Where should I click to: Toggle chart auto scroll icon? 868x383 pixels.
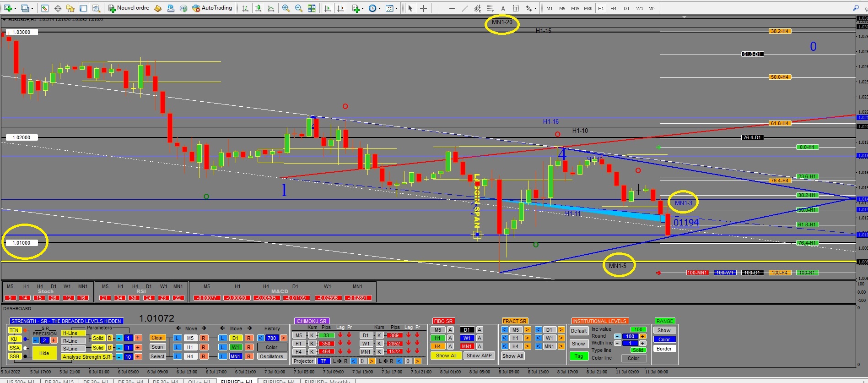328,8
